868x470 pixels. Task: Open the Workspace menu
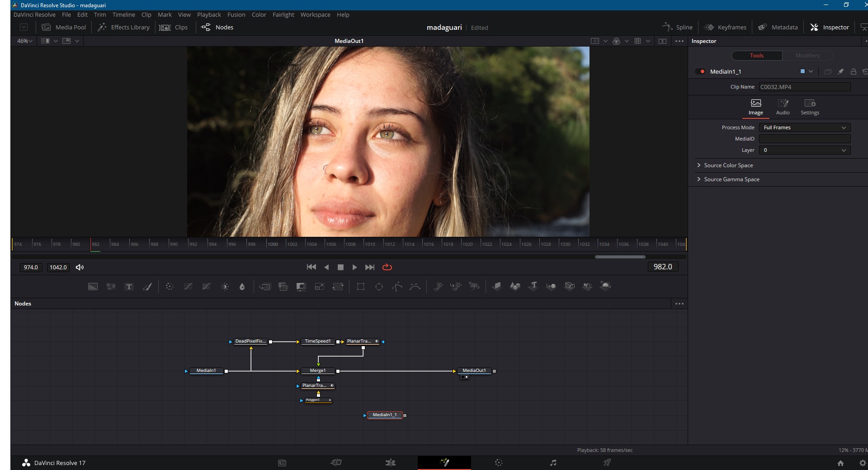(315, 14)
